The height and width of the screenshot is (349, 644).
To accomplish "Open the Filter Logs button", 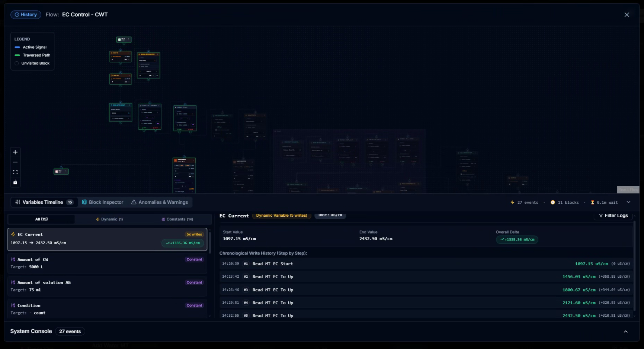I will [613, 216].
